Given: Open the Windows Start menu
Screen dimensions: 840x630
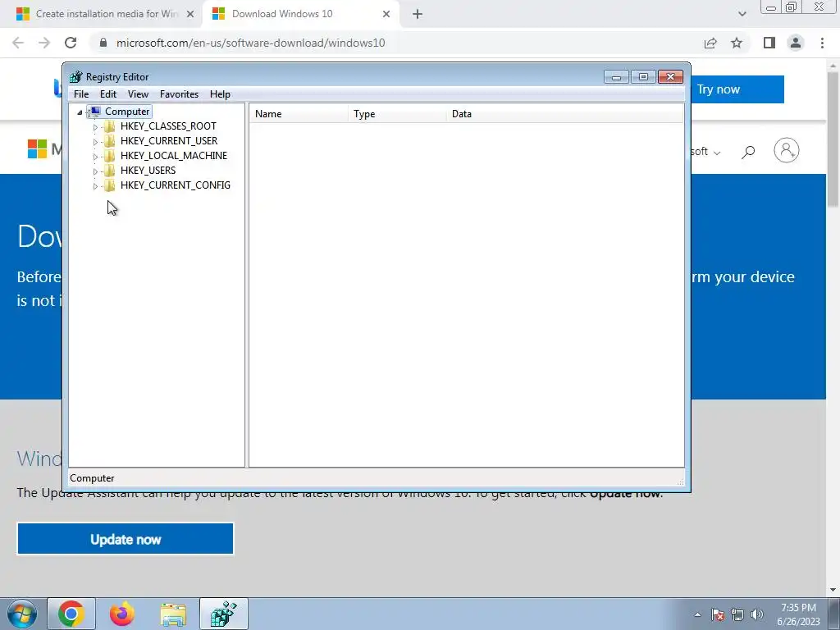Looking at the screenshot, I should point(22,614).
